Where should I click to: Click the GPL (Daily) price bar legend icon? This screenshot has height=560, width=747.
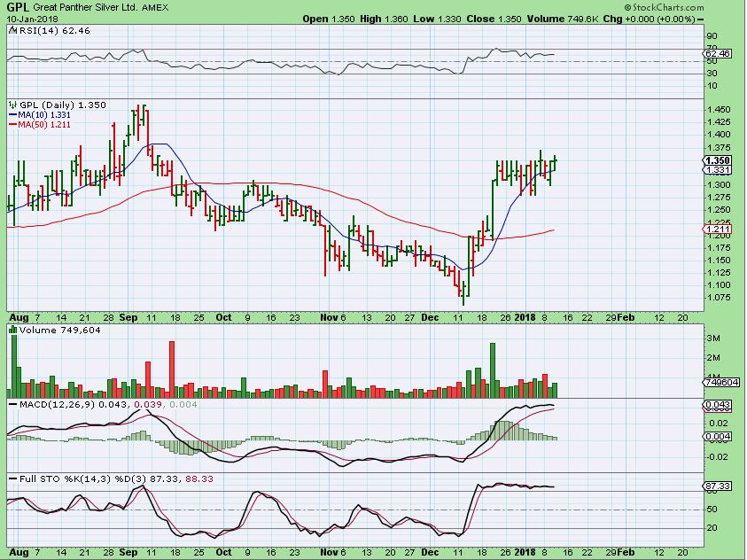tap(12, 105)
